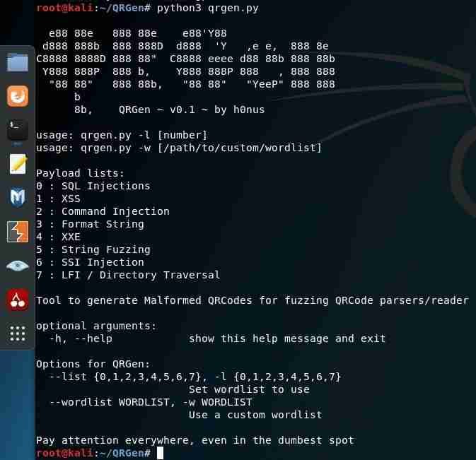Click 'show this help message and exit'
Image resolution: width=476 pixels, height=460 pixels.
(287, 338)
